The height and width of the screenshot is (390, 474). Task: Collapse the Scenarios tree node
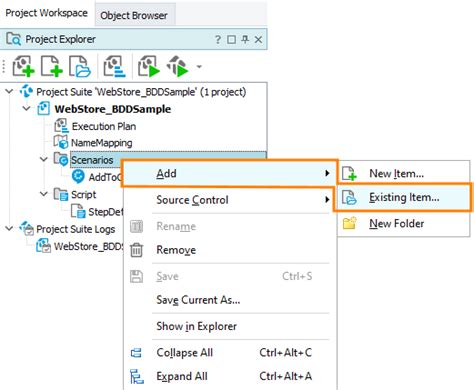[x=44, y=159]
